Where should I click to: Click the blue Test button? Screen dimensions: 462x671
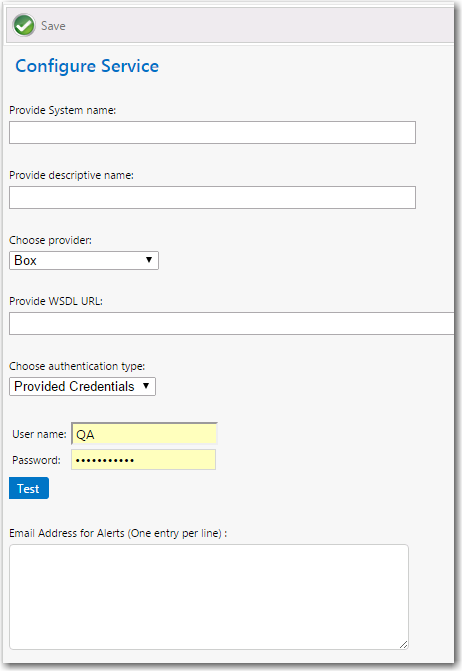click(x=29, y=488)
